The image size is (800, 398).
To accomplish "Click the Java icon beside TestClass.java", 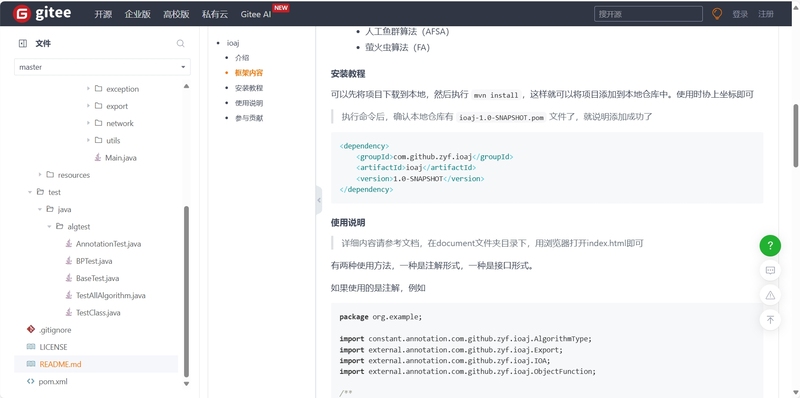I will tap(69, 313).
